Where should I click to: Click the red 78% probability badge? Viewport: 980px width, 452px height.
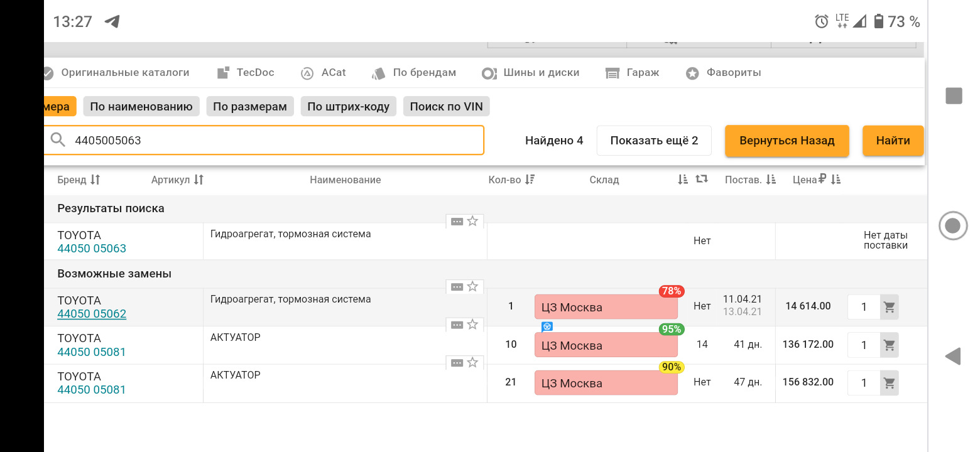[672, 291]
